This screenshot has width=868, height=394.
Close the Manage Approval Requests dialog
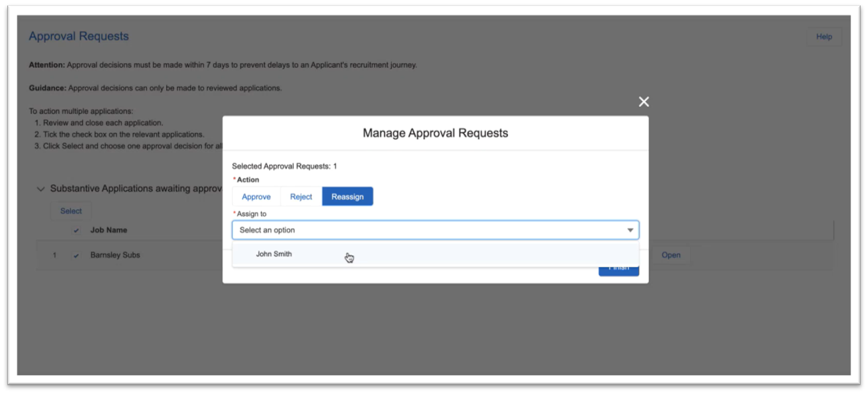(x=643, y=102)
